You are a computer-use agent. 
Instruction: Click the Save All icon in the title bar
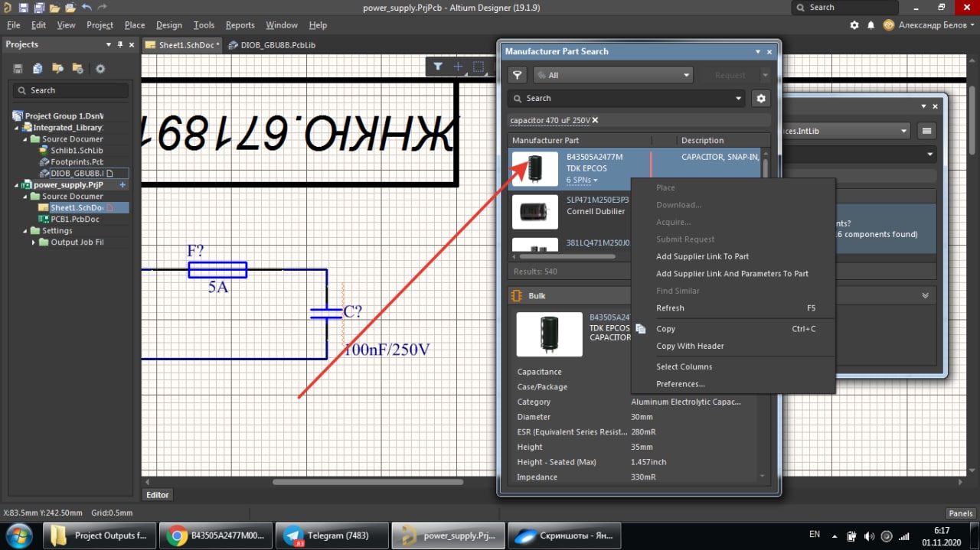[x=38, y=8]
